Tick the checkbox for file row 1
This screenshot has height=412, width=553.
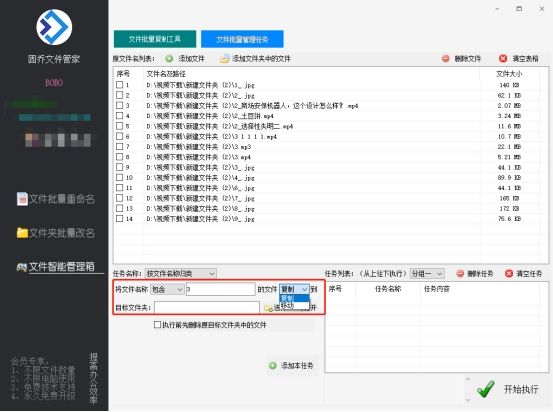tap(120, 85)
